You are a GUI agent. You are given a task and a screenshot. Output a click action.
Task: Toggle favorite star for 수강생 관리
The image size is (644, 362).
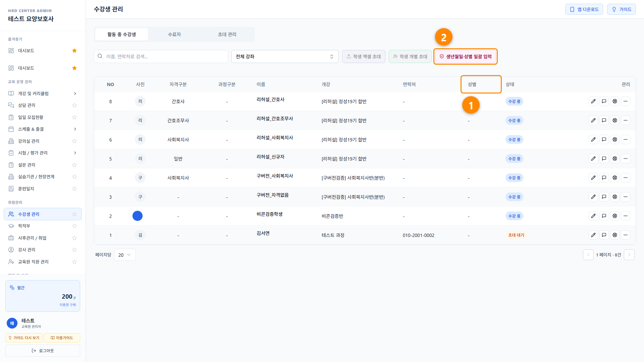point(74,214)
